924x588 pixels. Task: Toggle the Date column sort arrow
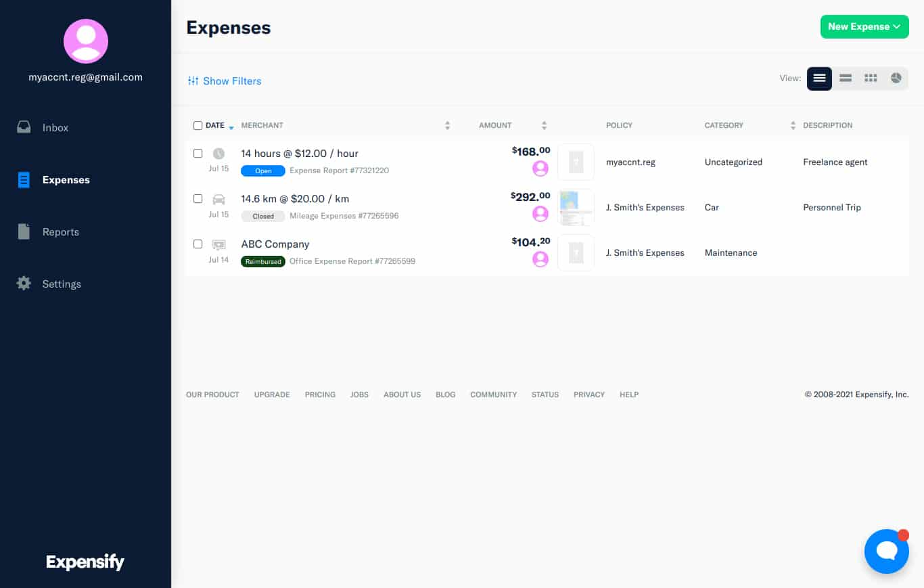(230, 127)
